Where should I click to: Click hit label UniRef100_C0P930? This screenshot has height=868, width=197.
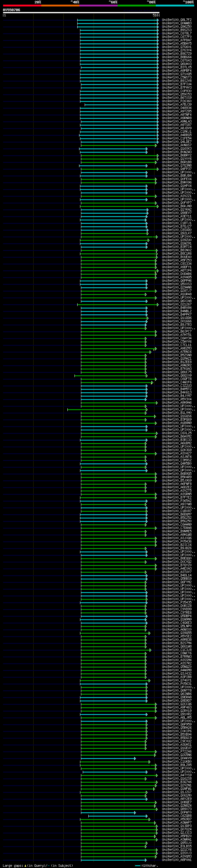point(177,91)
